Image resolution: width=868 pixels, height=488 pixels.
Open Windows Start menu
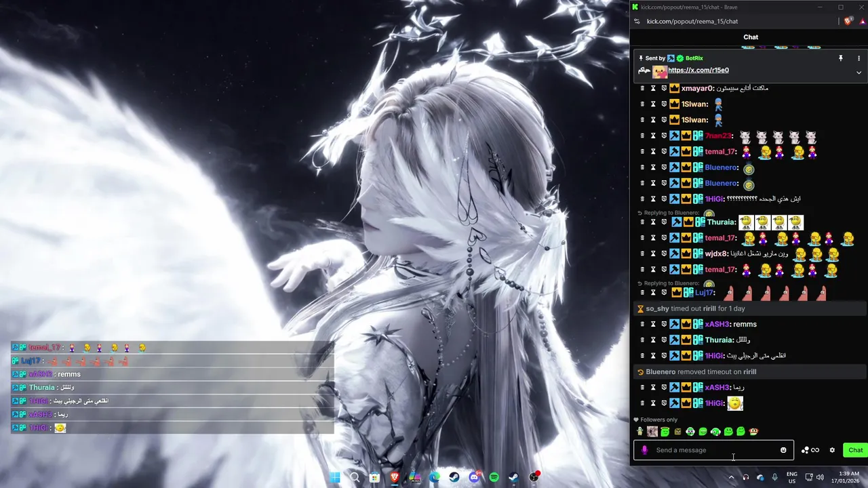[334, 477]
